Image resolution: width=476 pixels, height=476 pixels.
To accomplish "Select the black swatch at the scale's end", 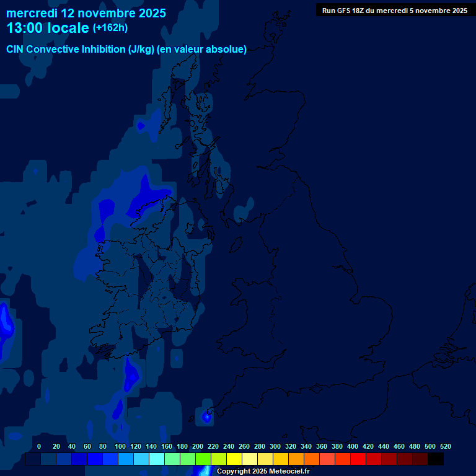I will coord(436,459).
